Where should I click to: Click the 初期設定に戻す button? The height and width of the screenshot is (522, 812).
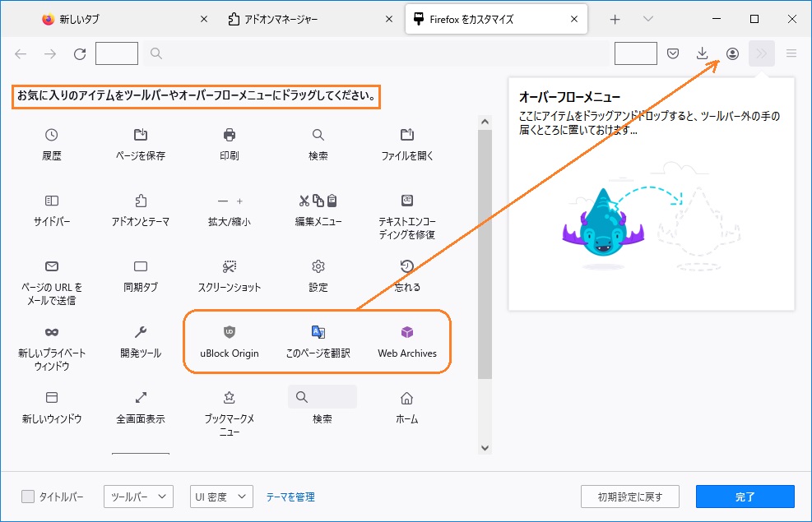coord(630,497)
